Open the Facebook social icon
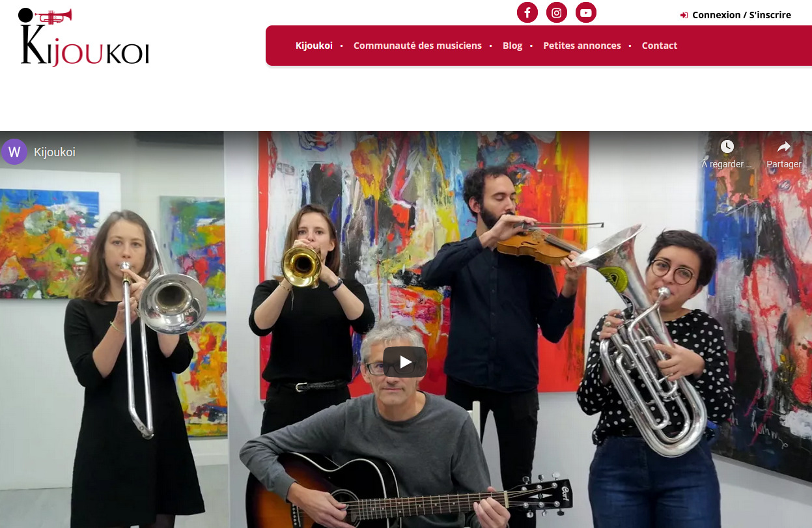This screenshot has width=812, height=528. 527,12
